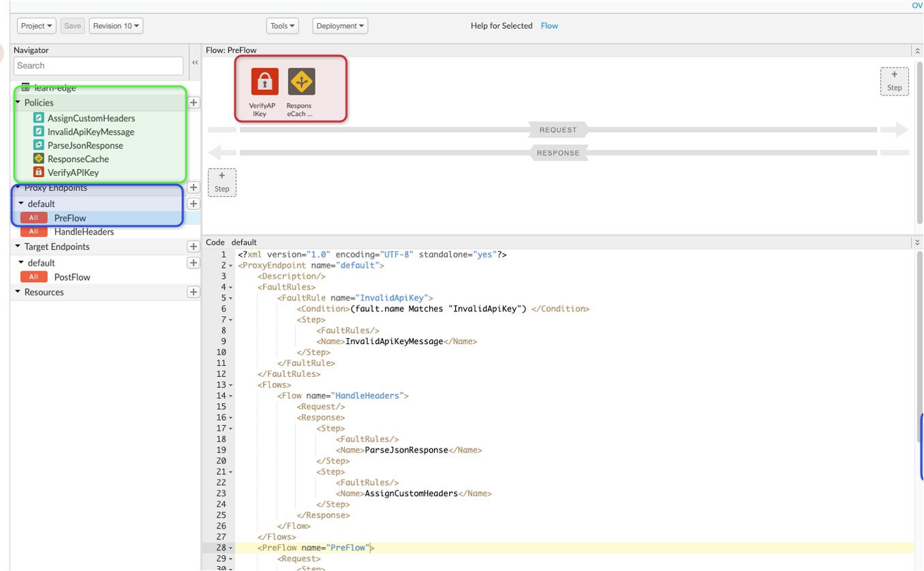Switch to the default Code tab

click(243, 242)
